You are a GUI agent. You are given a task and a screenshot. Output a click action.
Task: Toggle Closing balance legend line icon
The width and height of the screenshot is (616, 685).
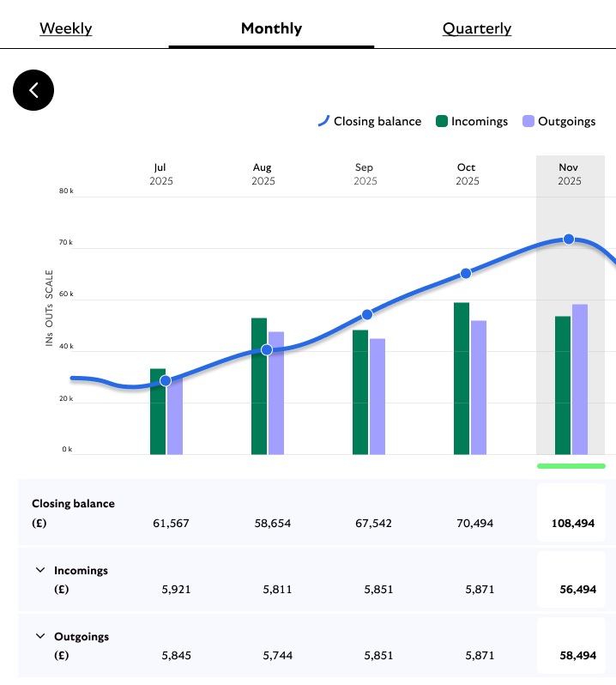click(323, 121)
